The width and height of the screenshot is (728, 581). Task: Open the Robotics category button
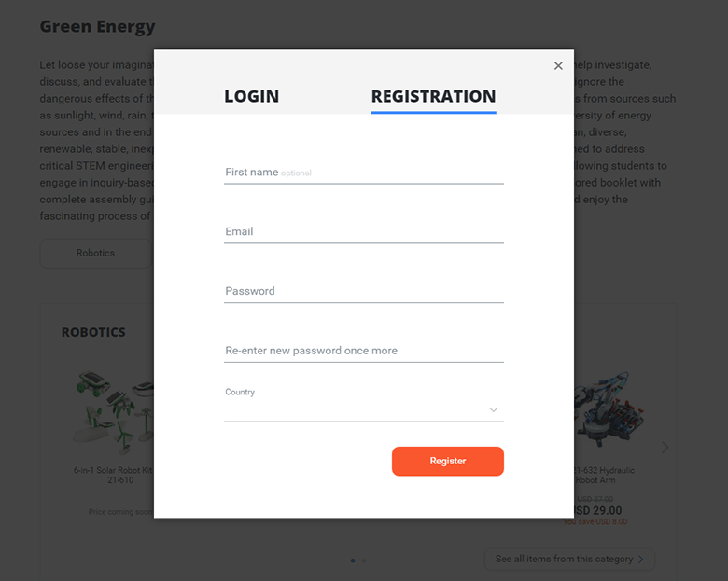coord(95,253)
